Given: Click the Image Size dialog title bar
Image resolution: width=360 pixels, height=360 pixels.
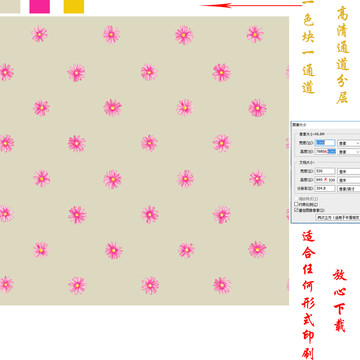Looking at the screenshot, I should point(326,124).
